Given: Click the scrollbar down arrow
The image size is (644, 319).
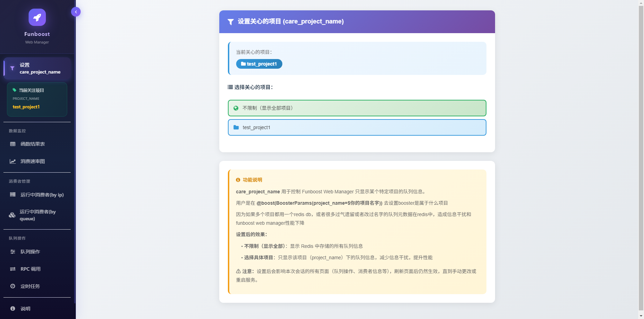Looking at the screenshot, I should pos(641,316).
